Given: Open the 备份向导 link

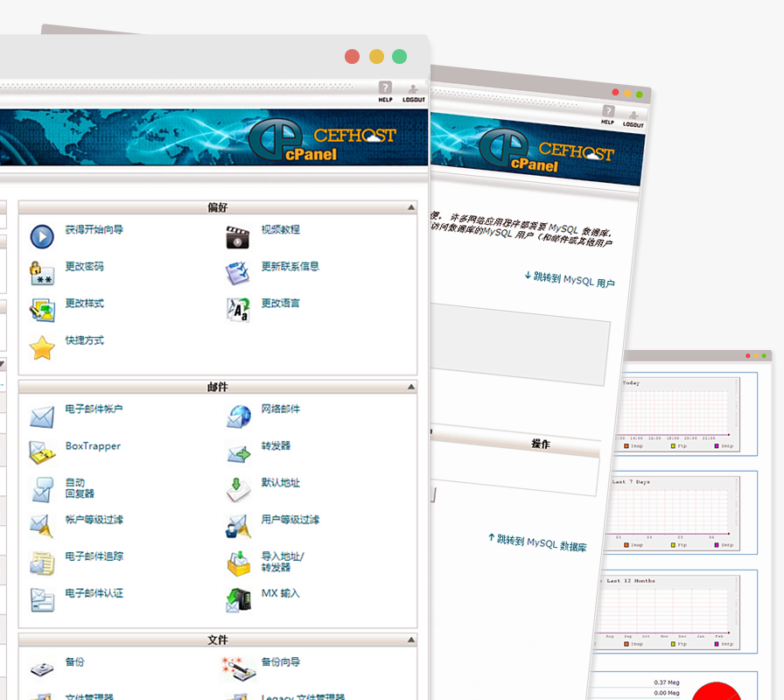Looking at the screenshot, I should pos(281,662).
